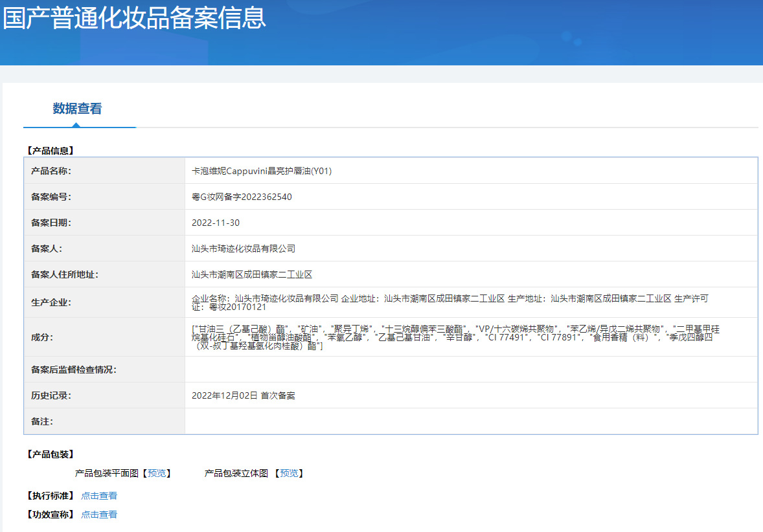Select 生产企业 details cell text

450,302
